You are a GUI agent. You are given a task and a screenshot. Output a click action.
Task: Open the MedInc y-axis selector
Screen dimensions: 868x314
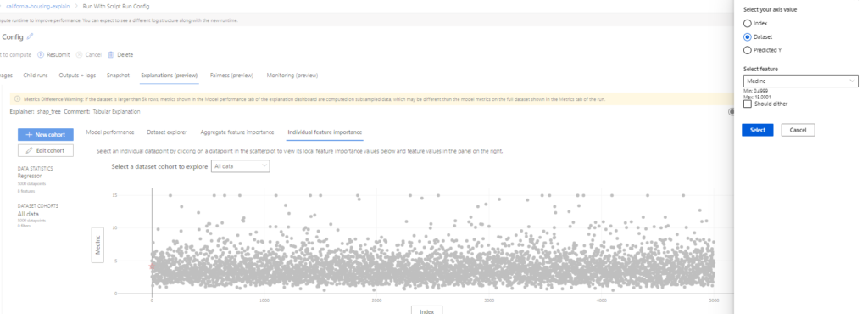point(97,244)
